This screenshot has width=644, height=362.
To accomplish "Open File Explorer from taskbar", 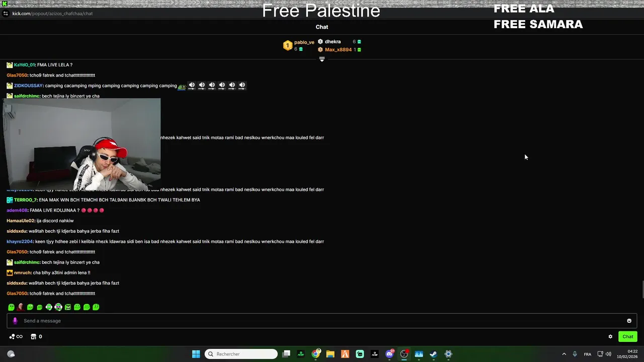I will (330, 354).
